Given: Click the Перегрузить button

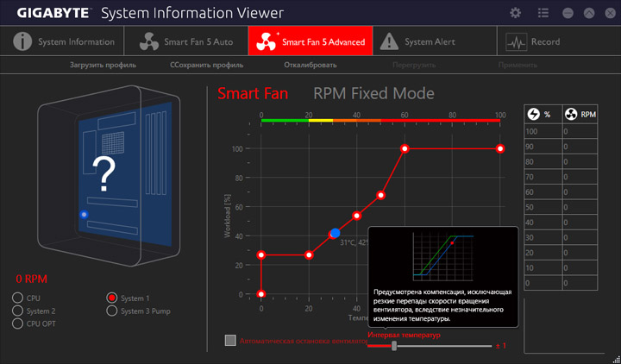Looking at the screenshot, I should coord(414,65).
